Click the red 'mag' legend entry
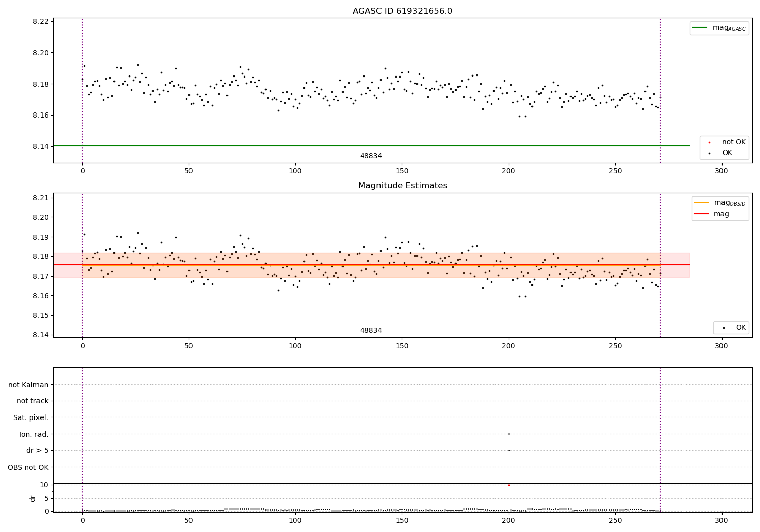This screenshot has width=760, height=532. pos(711,214)
